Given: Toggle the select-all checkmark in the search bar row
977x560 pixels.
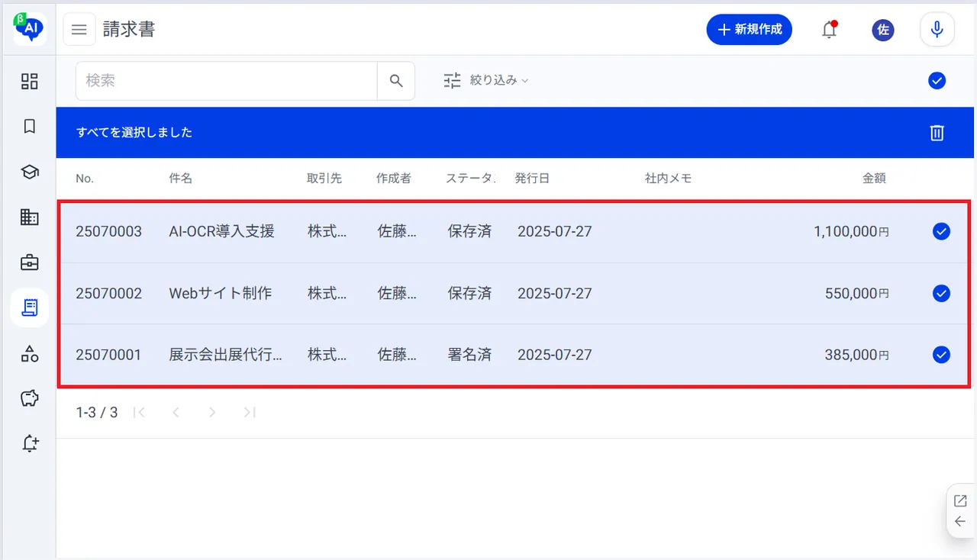Looking at the screenshot, I should (937, 81).
